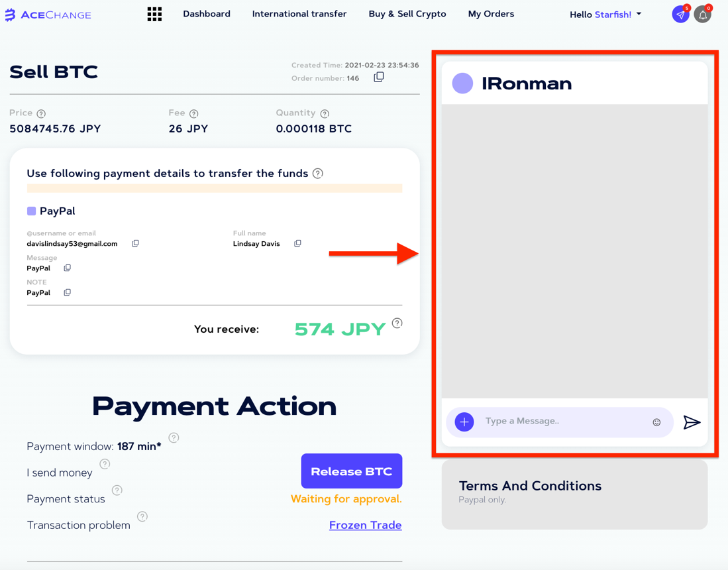This screenshot has width=728, height=570.
Task: Show help for Payment window
Action: 174,437
